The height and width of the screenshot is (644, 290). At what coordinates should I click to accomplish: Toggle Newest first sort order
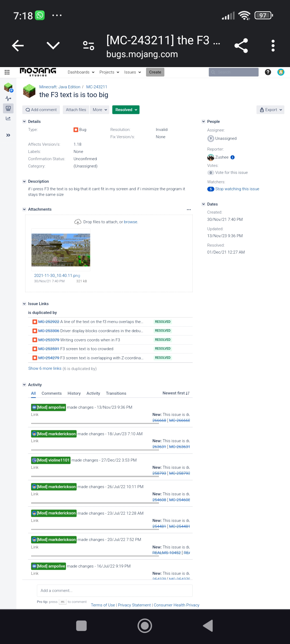pos(176,393)
